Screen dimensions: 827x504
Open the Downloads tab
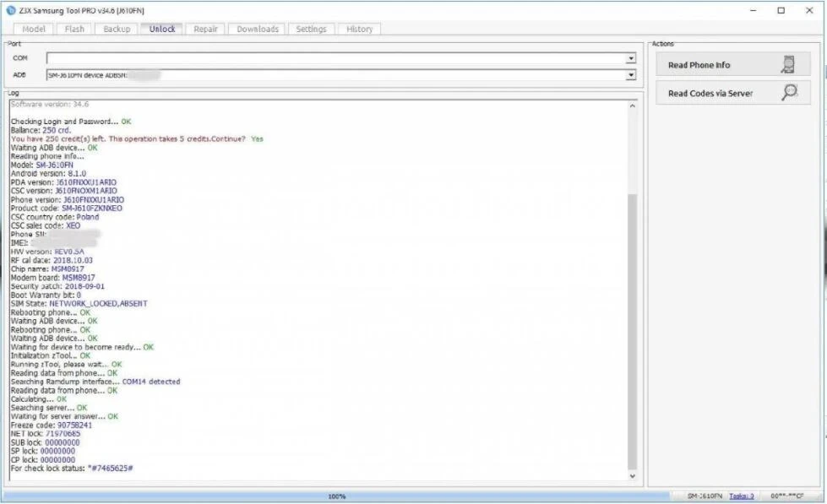point(258,29)
